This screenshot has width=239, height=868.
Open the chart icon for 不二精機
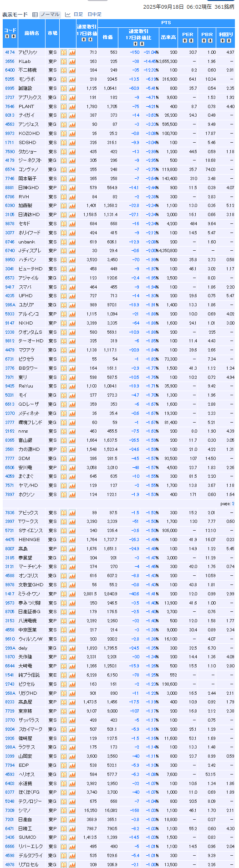pyautogui.click(x=72, y=70)
